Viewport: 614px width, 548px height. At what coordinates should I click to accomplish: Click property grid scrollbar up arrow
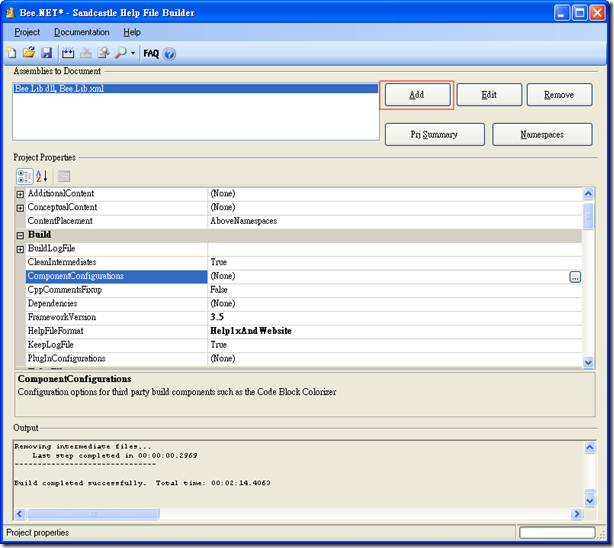point(588,194)
